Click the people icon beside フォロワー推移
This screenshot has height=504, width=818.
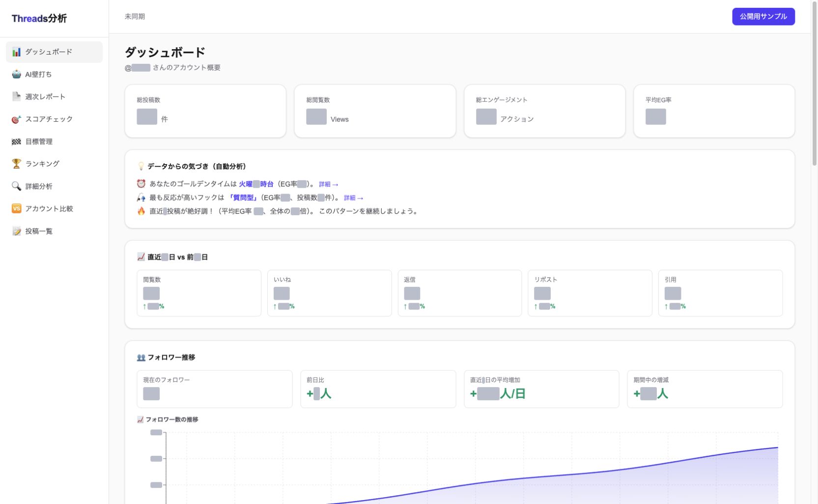pos(141,357)
